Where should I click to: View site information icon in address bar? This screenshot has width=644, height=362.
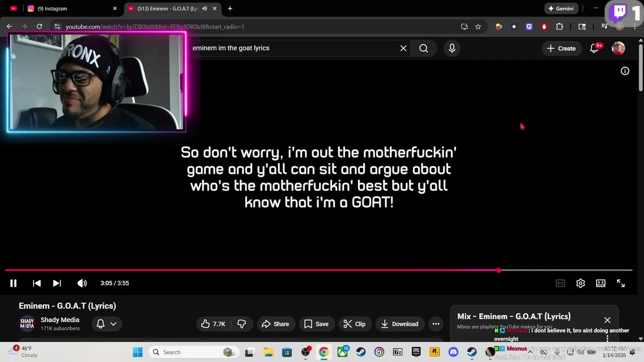[x=57, y=27]
